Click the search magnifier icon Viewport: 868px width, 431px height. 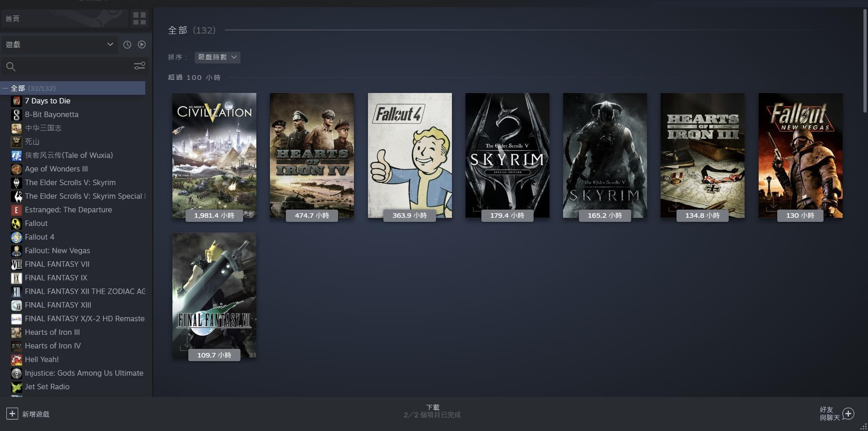[x=11, y=67]
